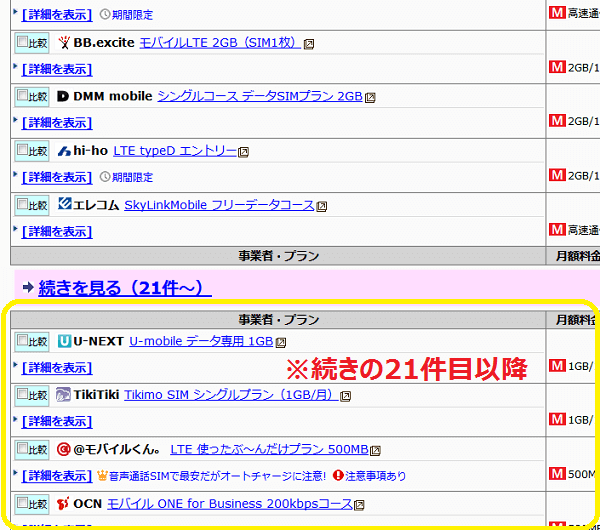Tick the compare checkbox for U-NEXT
600x530 pixels.
click(23, 340)
